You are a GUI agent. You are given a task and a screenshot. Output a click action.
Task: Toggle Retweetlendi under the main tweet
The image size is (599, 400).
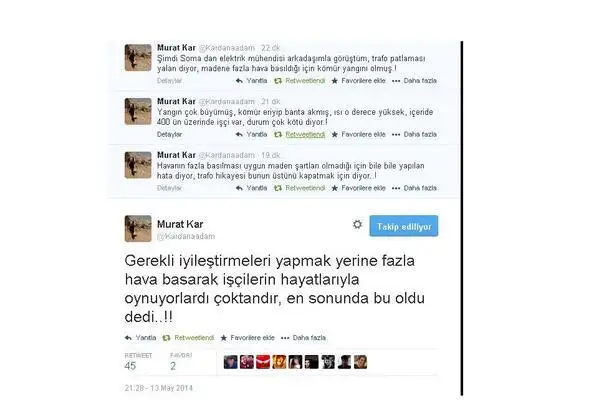click(x=188, y=338)
